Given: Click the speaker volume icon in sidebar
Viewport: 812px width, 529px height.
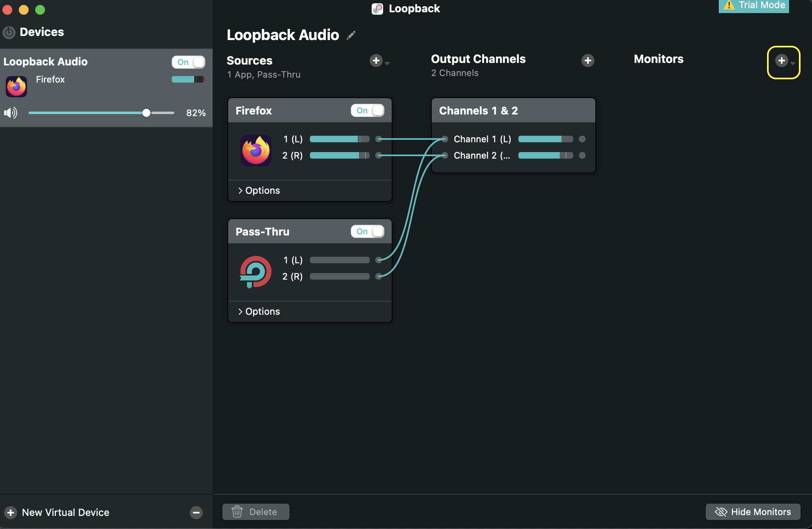Looking at the screenshot, I should 11,113.
